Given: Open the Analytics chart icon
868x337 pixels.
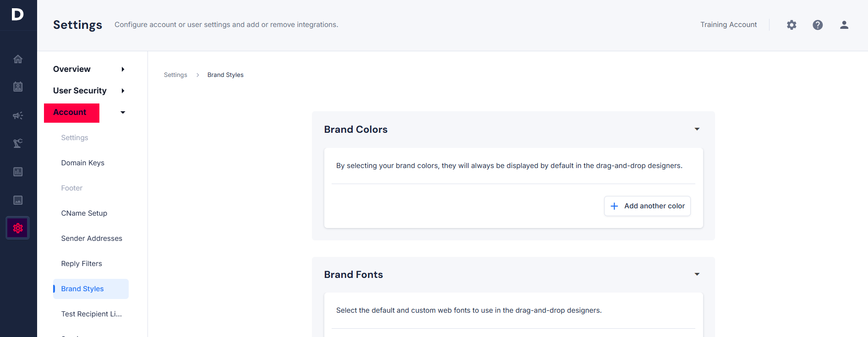Looking at the screenshot, I should point(18,172).
